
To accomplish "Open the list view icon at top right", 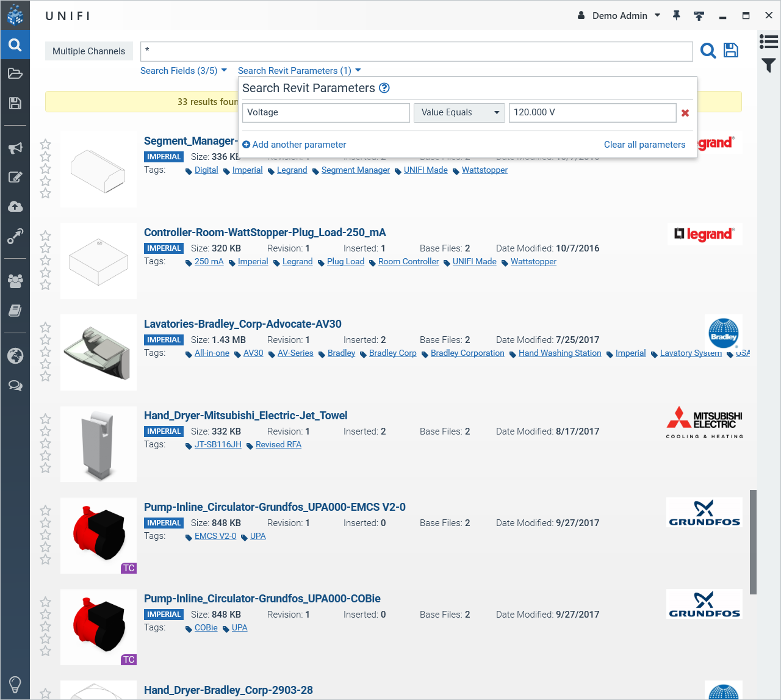I will (x=769, y=41).
